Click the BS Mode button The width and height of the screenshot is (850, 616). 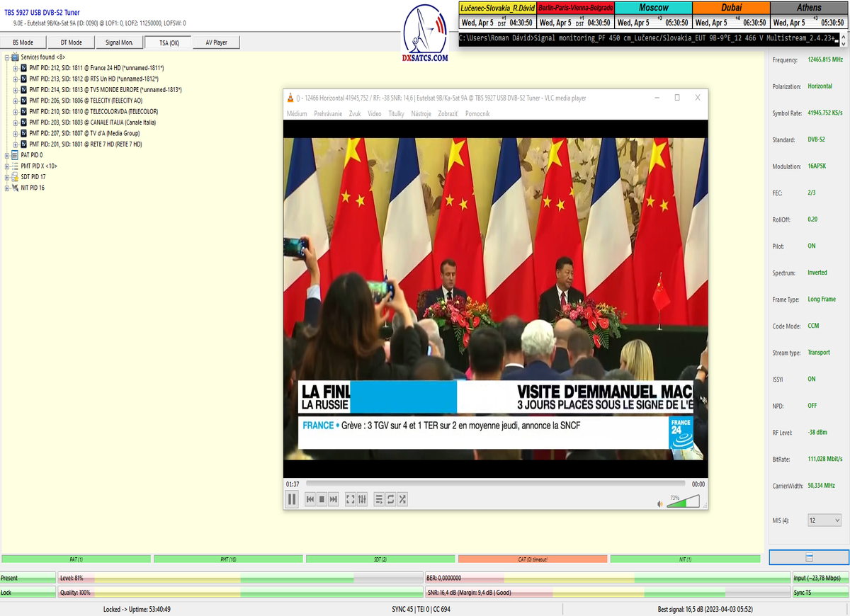[x=23, y=42]
